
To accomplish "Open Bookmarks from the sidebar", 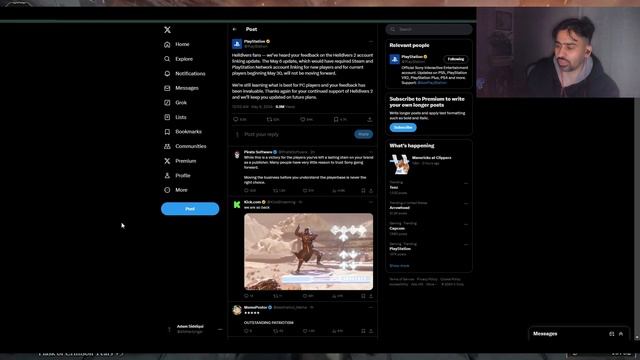I will tap(183, 131).
